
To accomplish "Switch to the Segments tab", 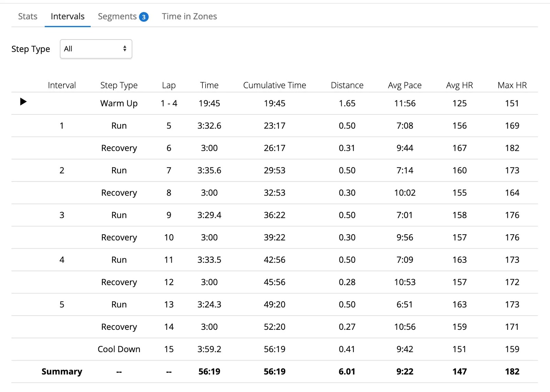I will click(x=118, y=16).
